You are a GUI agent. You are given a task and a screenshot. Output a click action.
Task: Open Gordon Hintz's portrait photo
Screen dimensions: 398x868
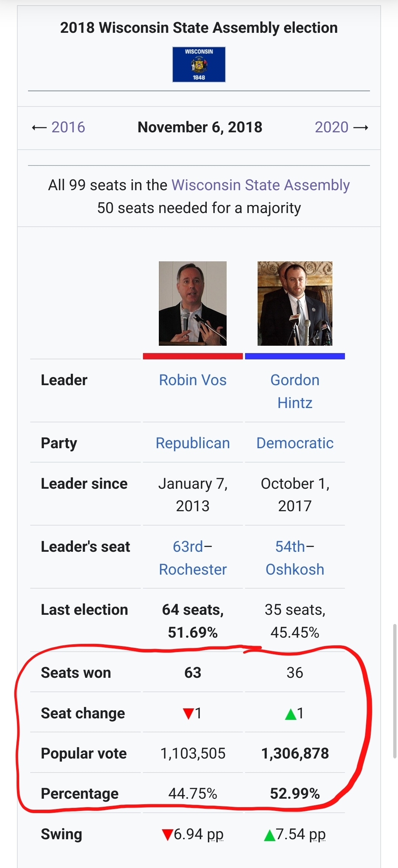[295, 303]
